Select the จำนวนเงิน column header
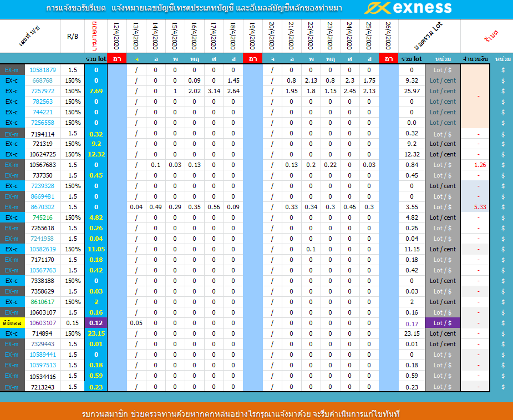Viewport: 513px width, 420px height. pyautogui.click(x=475, y=58)
